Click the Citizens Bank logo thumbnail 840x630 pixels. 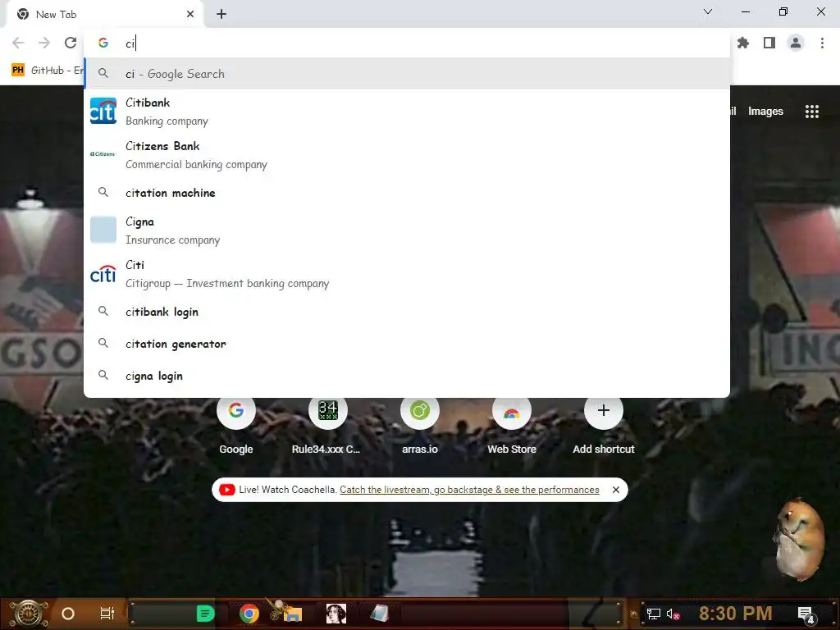point(103,154)
